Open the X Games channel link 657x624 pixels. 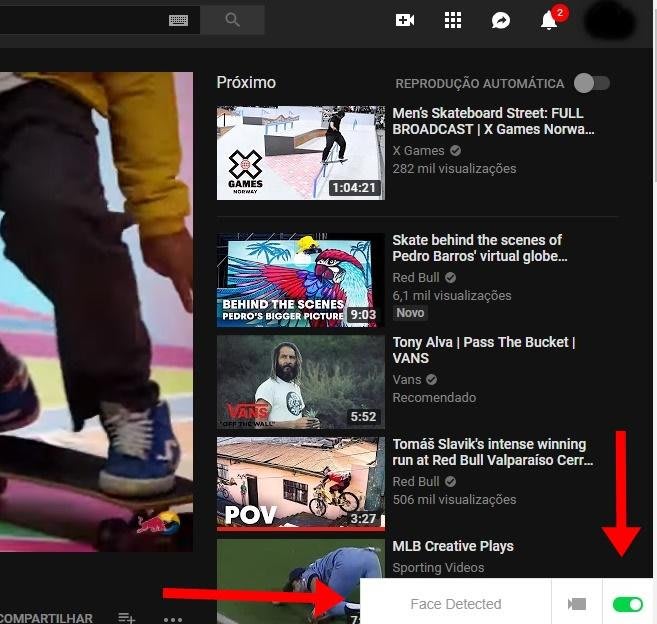pyautogui.click(x=418, y=150)
